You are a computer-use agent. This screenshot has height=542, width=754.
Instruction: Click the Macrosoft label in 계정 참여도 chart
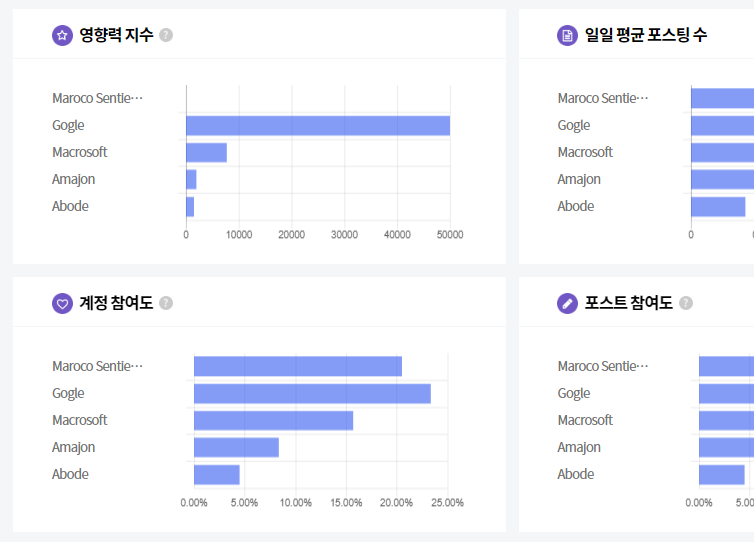(x=79, y=420)
